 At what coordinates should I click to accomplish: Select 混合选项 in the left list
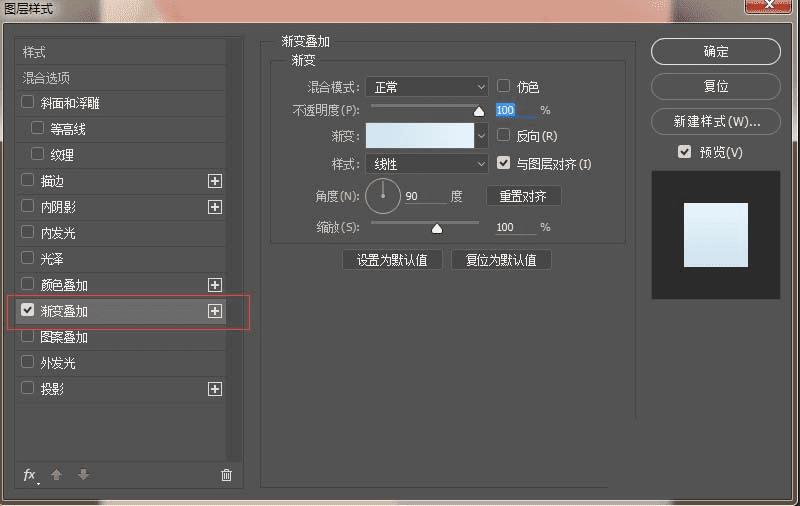click(120, 78)
